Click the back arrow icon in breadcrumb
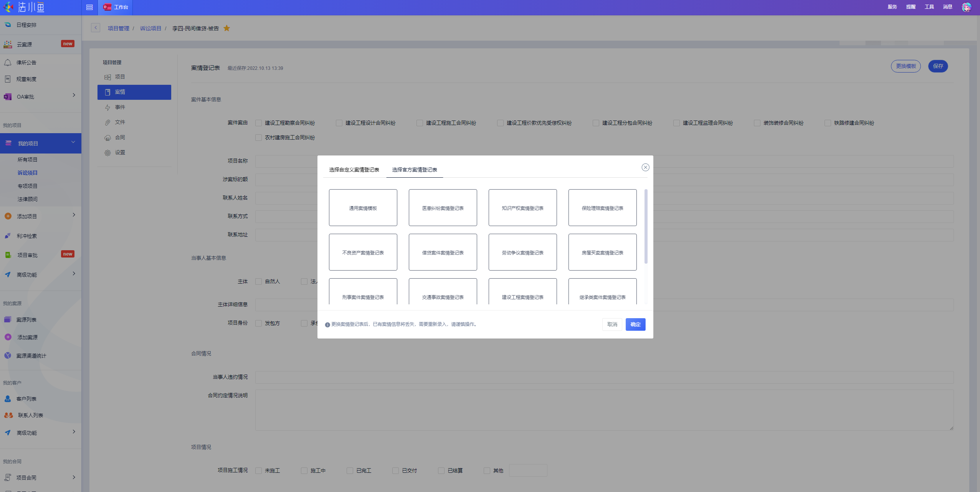The image size is (980, 492). 96,28
